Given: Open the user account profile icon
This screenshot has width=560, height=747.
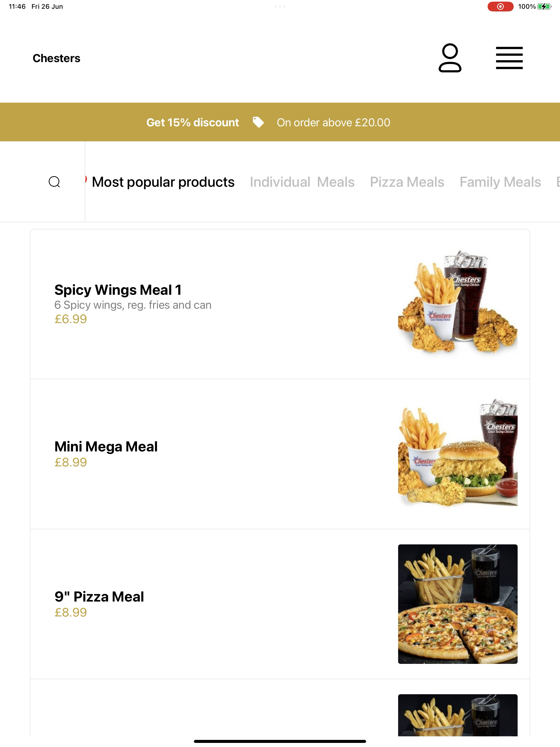Looking at the screenshot, I should click(450, 58).
